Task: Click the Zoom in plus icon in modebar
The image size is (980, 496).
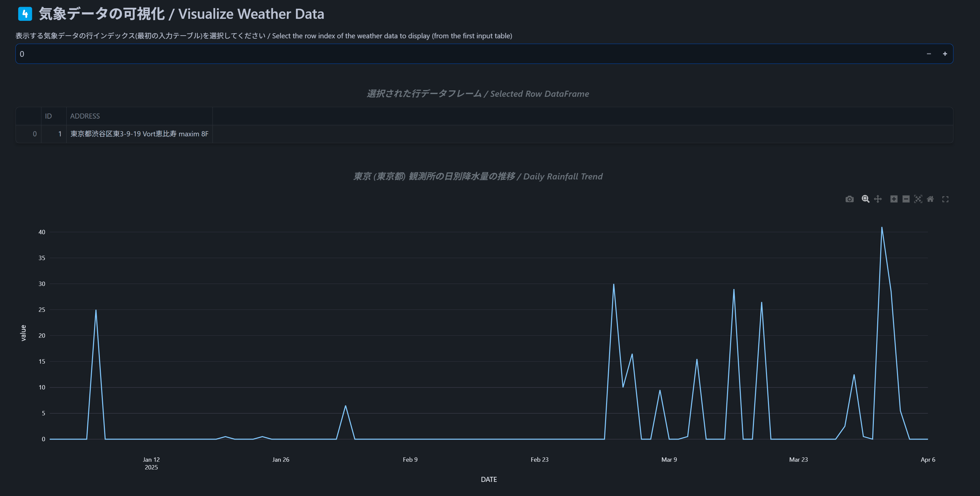Action: click(x=894, y=199)
